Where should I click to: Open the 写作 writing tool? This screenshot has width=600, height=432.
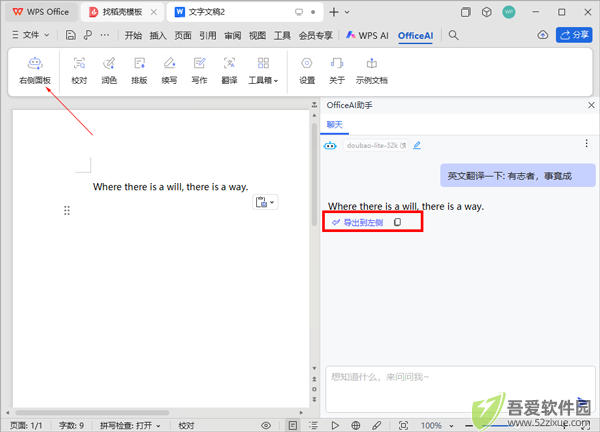click(199, 71)
